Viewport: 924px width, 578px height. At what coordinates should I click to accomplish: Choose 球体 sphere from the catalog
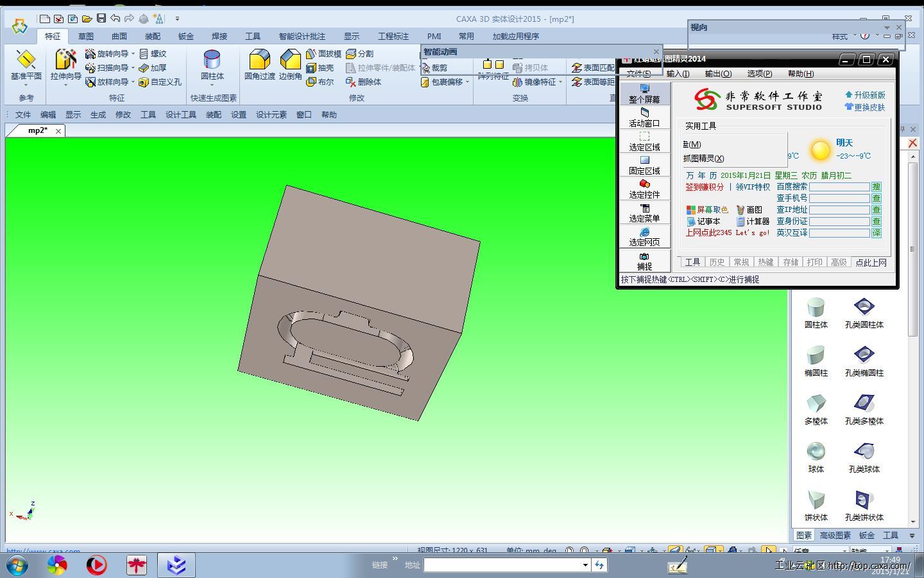[816, 457]
